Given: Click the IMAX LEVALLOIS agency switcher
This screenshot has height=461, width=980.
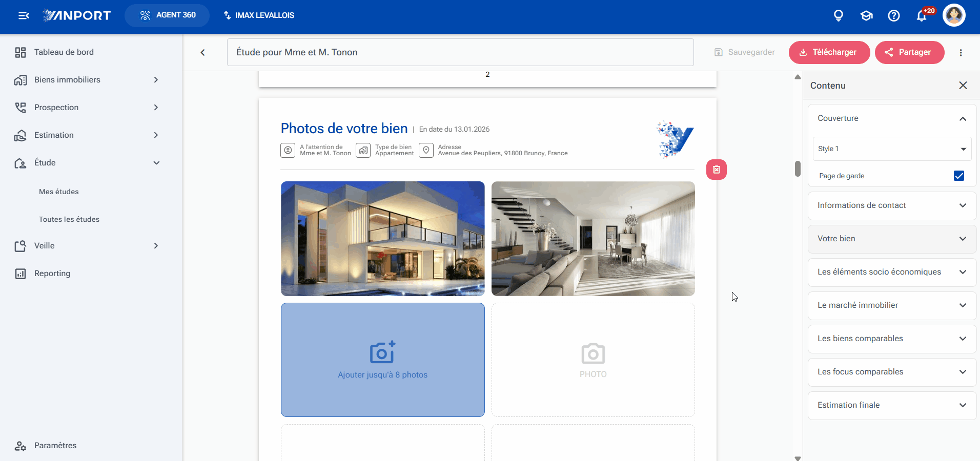Looking at the screenshot, I should coord(259,15).
